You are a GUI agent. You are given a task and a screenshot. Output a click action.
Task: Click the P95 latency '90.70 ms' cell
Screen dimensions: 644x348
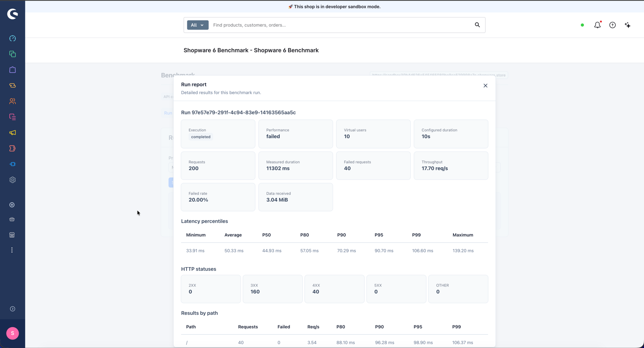384,251
